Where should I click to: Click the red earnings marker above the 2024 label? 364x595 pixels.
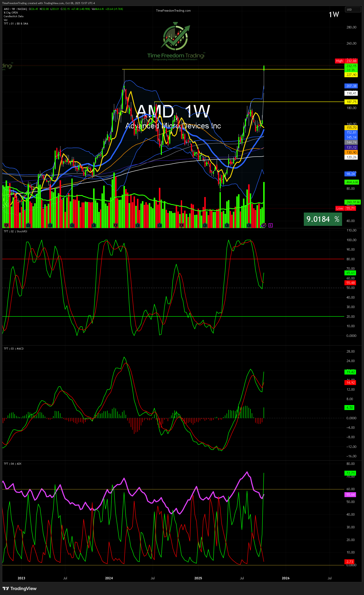[x=116, y=225]
